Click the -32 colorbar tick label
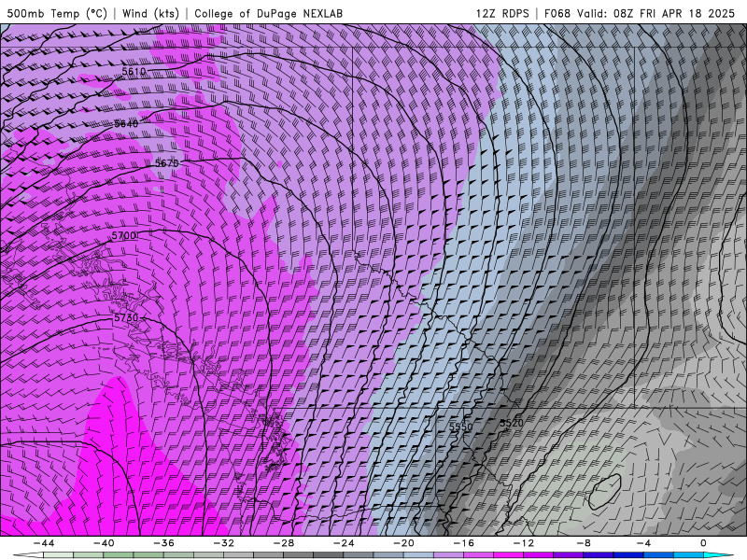The image size is (747, 560). [224, 543]
